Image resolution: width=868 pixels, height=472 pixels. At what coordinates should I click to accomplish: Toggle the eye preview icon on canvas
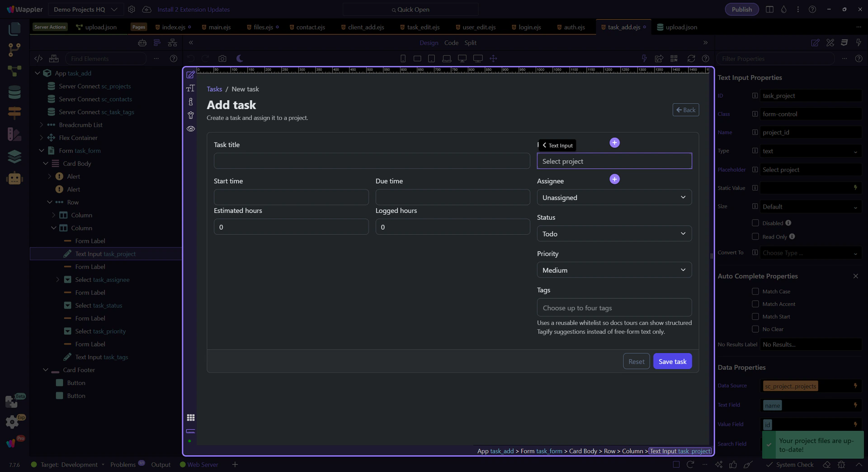tap(191, 129)
